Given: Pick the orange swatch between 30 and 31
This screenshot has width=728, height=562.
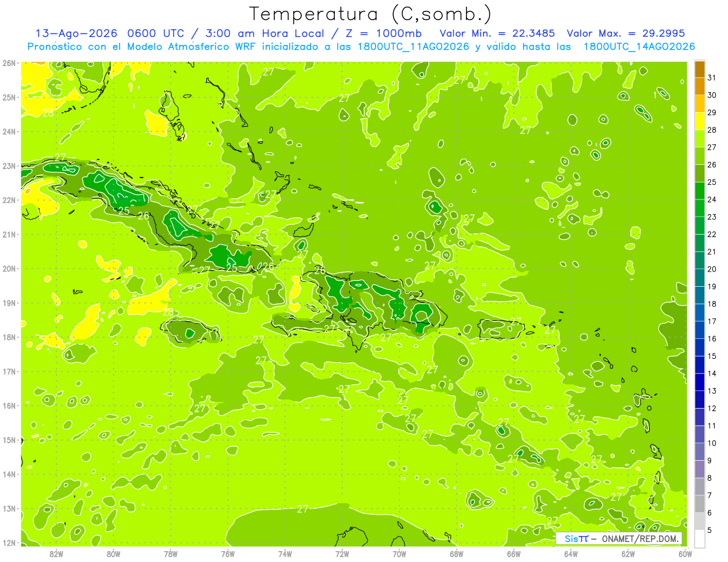Looking at the screenshot, I should click(x=699, y=87).
